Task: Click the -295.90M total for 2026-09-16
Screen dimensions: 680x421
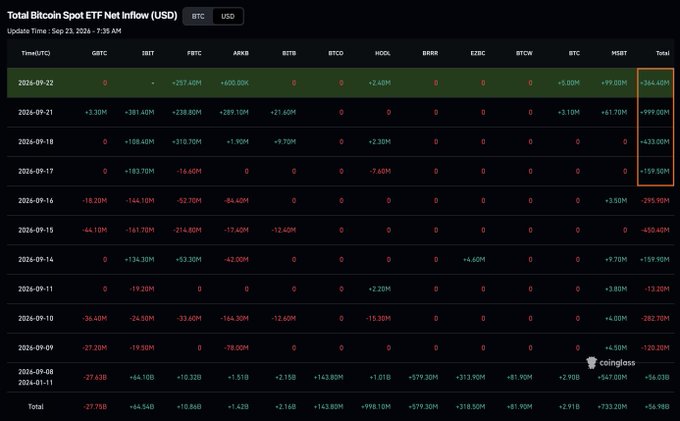Action: click(655, 201)
